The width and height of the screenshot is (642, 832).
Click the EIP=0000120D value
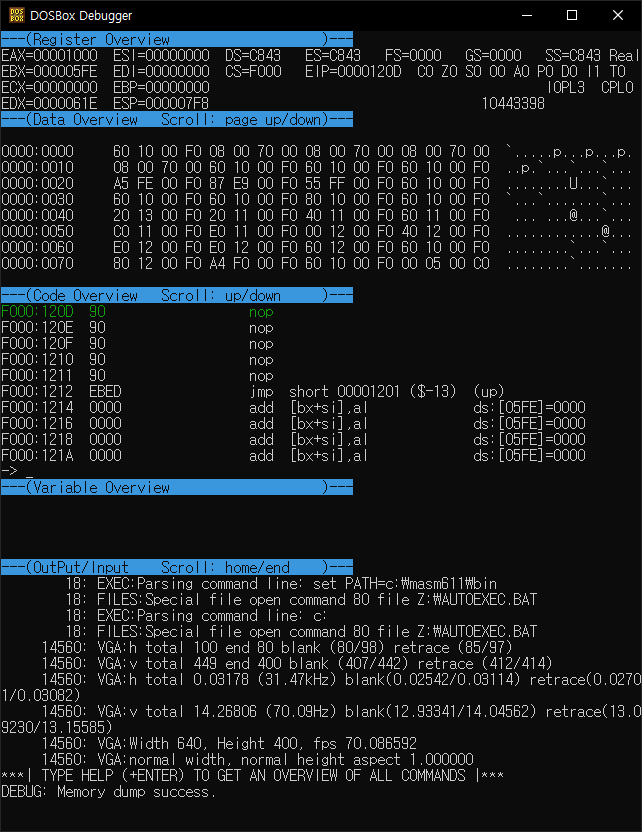[x=353, y=71]
